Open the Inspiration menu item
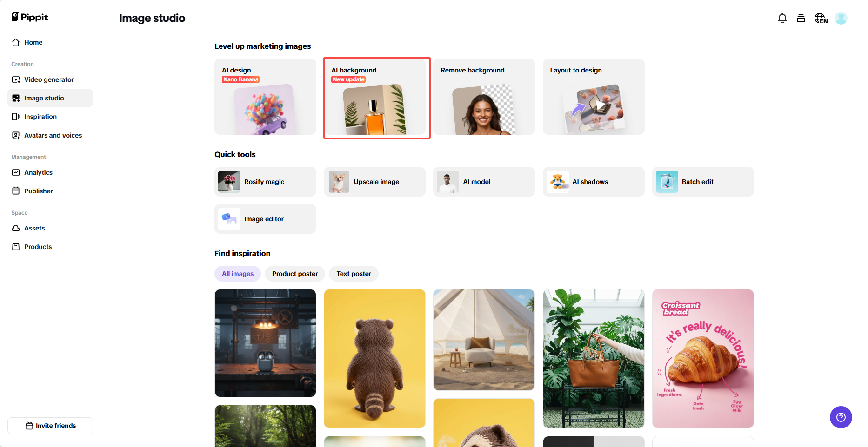Image resolution: width=868 pixels, height=447 pixels. click(40, 117)
